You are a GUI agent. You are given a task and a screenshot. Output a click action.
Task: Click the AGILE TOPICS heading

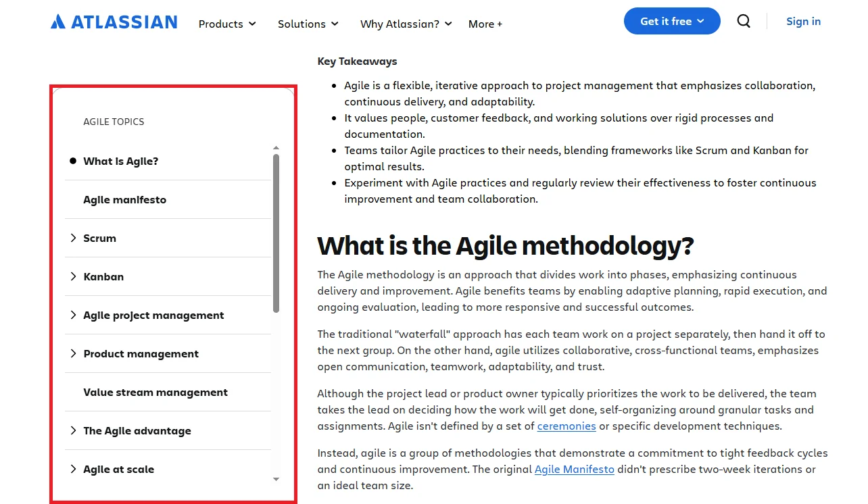pos(114,122)
